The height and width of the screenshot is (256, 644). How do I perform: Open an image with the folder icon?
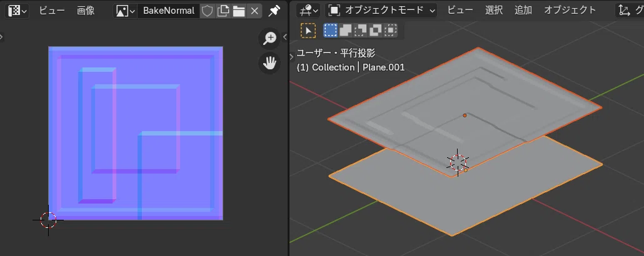coord(239,11)
